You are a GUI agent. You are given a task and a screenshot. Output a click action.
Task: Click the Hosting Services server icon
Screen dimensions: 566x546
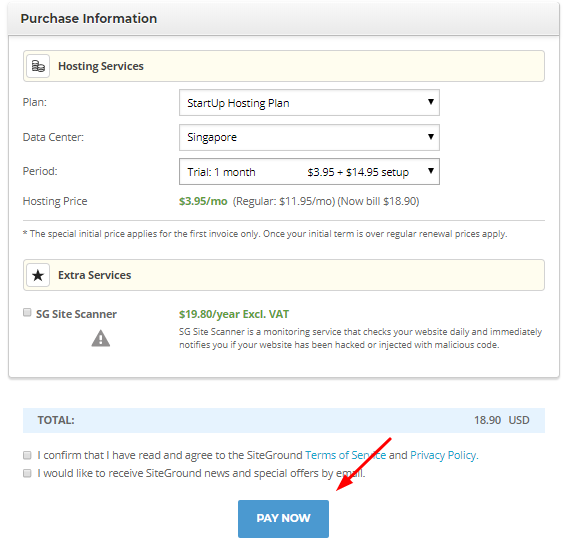pyautogui.click(x=38, y=66)
